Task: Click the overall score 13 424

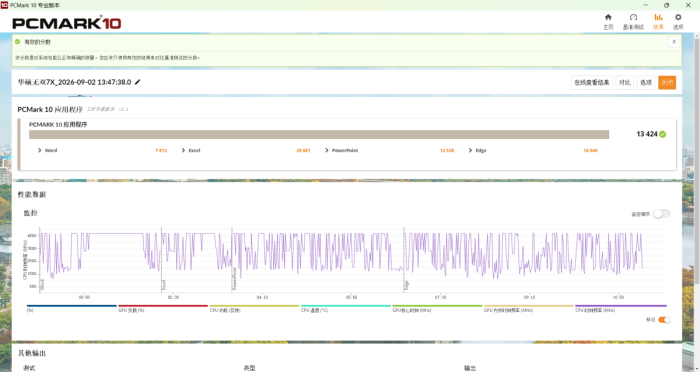Action: point(647,134)
